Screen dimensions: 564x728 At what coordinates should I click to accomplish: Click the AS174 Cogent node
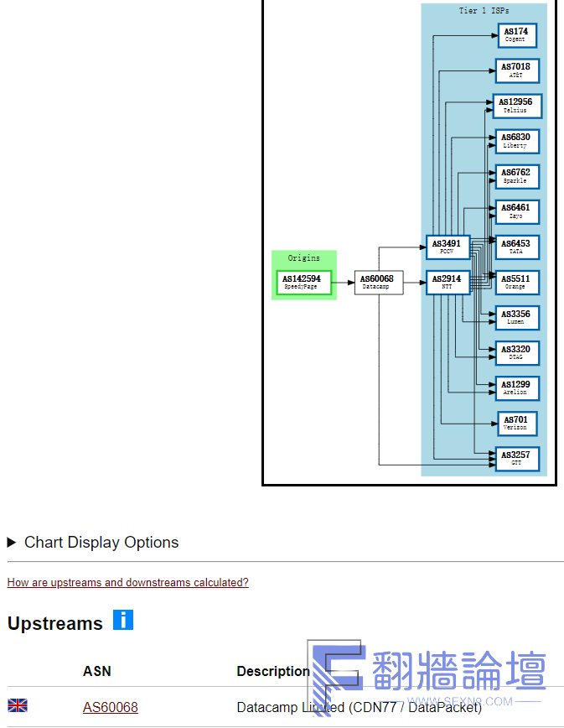pos(515,36)
